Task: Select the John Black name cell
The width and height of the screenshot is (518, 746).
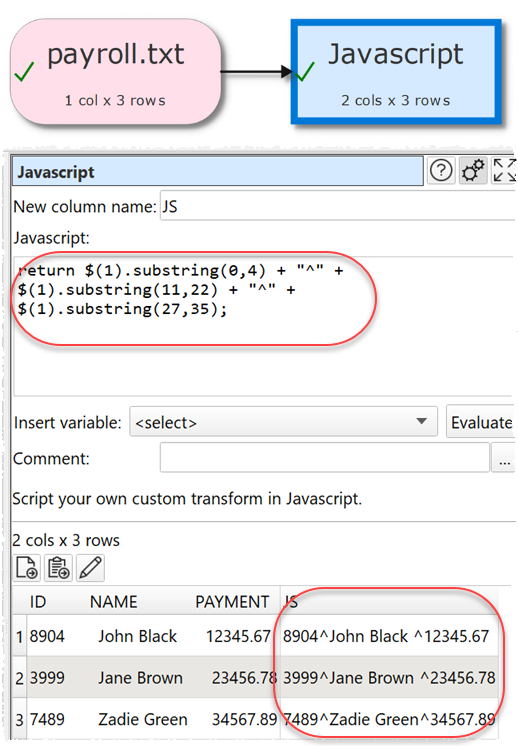Action: click(137, 636)
